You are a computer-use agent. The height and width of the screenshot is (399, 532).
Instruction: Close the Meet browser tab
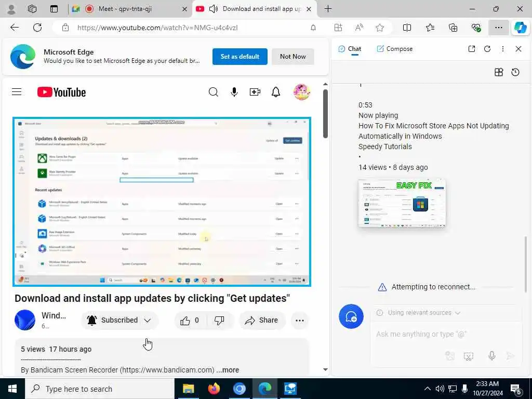(184, 9)
